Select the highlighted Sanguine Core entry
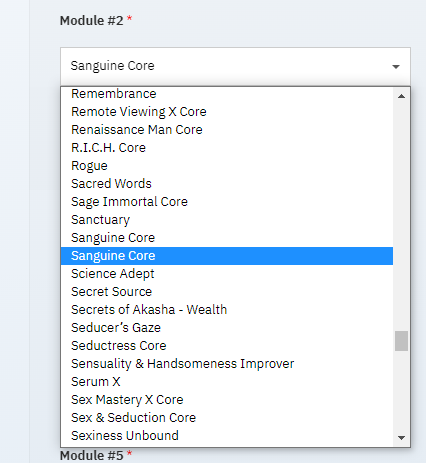 pos(227,256)
